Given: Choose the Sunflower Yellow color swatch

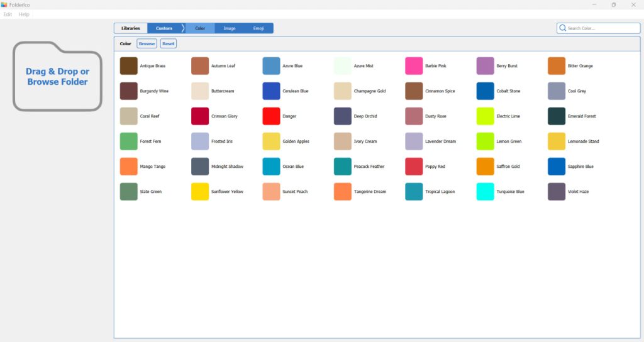Looking at the screenshot, I should tap(200, 192).
